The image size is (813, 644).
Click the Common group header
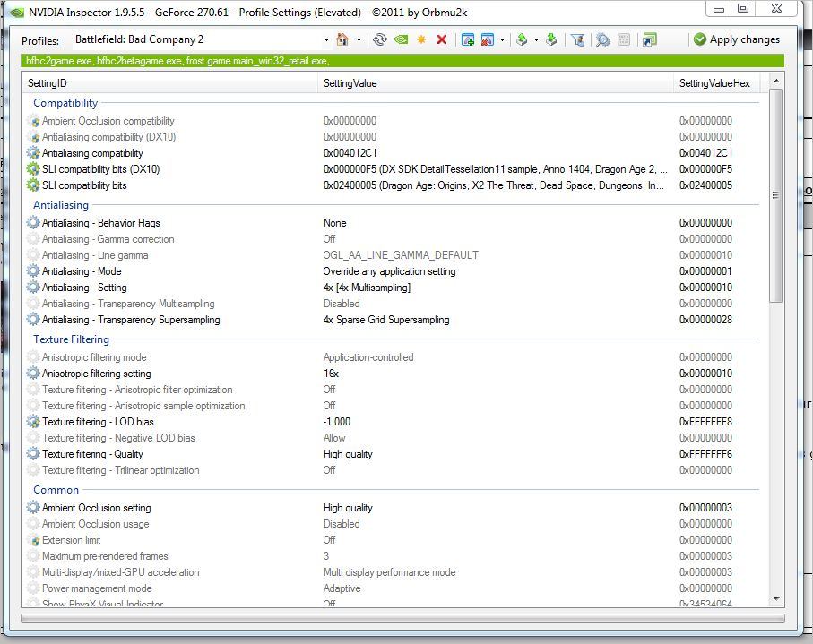click(56, 490)
